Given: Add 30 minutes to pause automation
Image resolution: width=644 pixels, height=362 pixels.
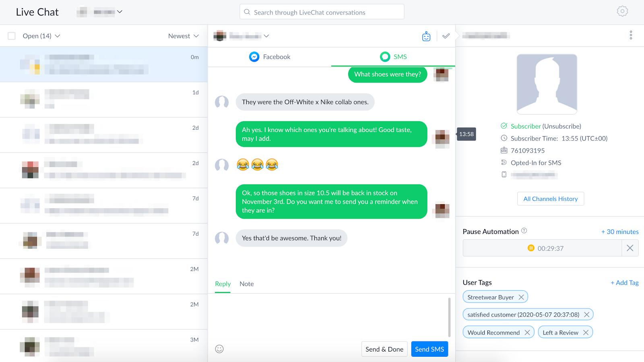Looking at the screenshot, I should click(x=620, y=232).
